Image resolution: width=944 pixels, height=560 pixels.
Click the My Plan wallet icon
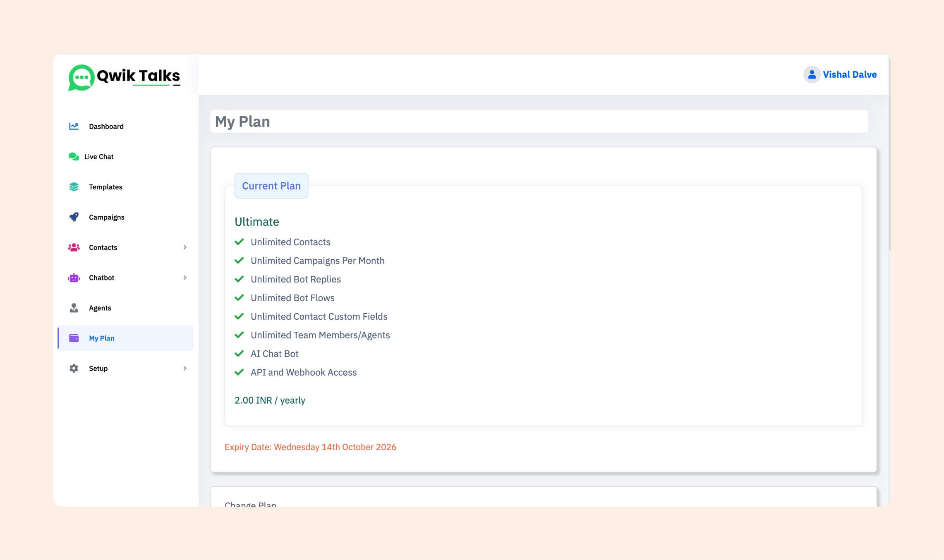(74, 338)
